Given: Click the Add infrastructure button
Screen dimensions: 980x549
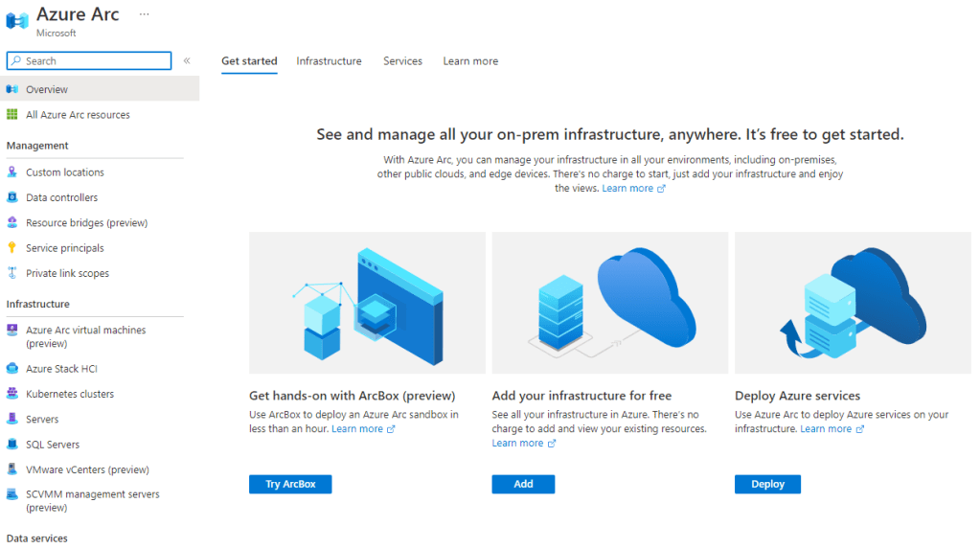Looking at the screenshot, I should tap(523, 484).
